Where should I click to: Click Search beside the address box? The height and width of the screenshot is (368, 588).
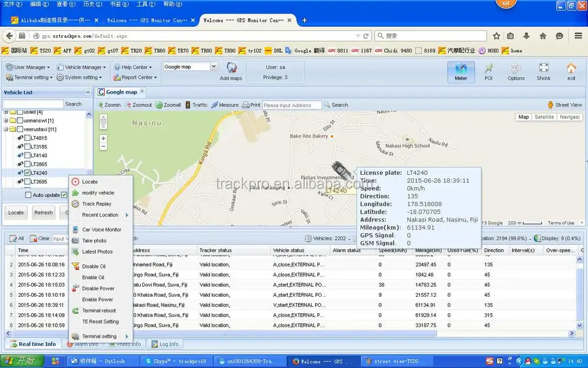click(x=336, y=105)
